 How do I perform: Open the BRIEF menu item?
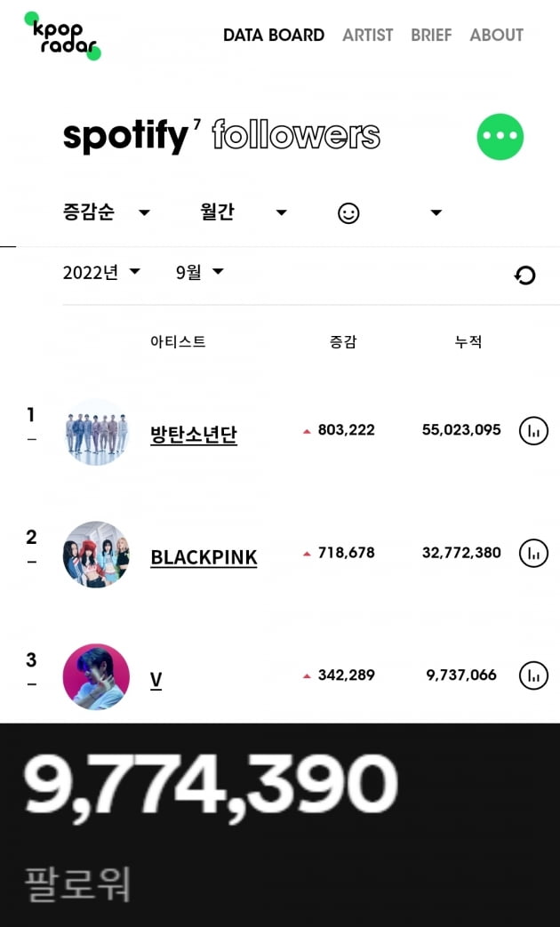431,36
